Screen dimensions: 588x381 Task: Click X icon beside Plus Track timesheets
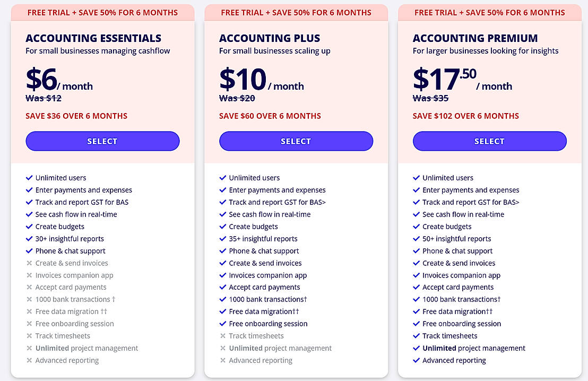pyautogui.click(x=223, y=336)
